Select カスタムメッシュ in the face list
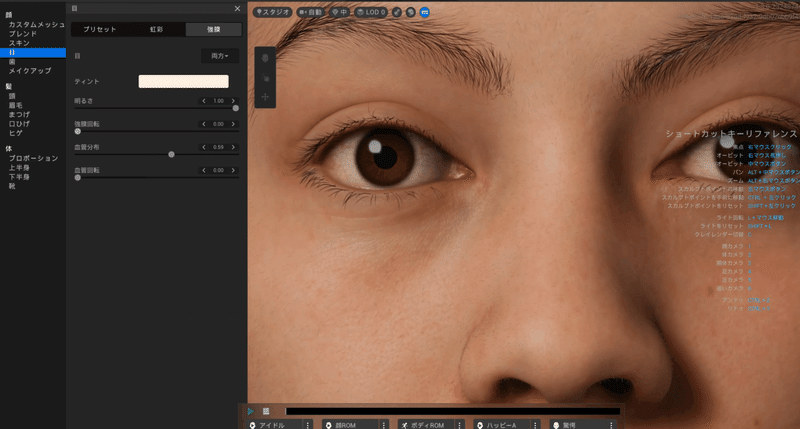The width and height of the screenshot is (800, 429). (x=36, y=24)
